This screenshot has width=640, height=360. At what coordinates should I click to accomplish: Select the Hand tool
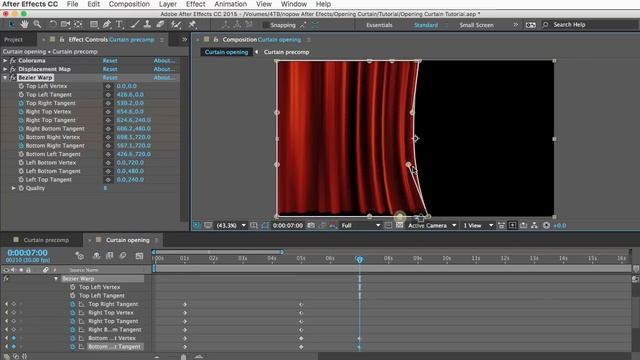pos(24,24)
